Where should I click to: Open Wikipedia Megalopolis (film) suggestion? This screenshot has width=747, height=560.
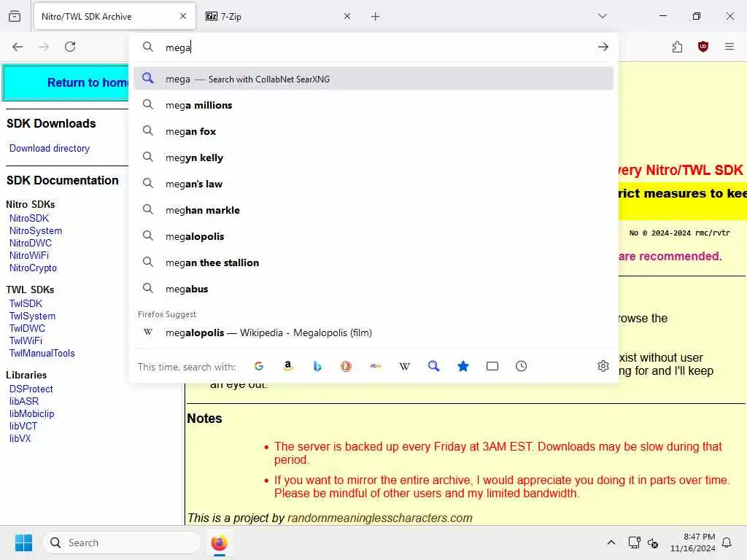pyautogui.click(x=373, y=332)
